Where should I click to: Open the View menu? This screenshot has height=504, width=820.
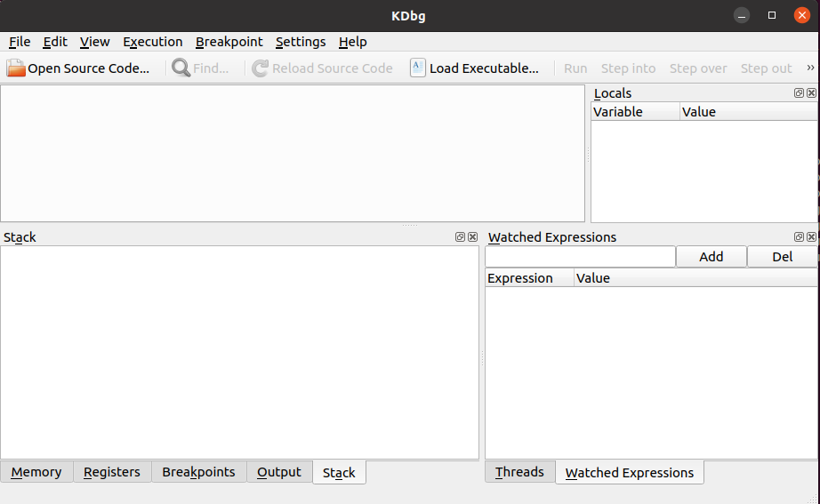point(94,42)
